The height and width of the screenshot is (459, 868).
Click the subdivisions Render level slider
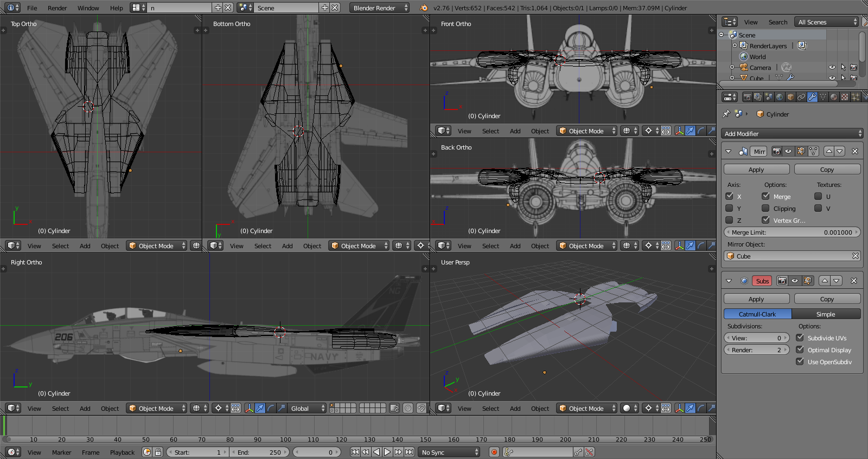[x=756, y=350]
